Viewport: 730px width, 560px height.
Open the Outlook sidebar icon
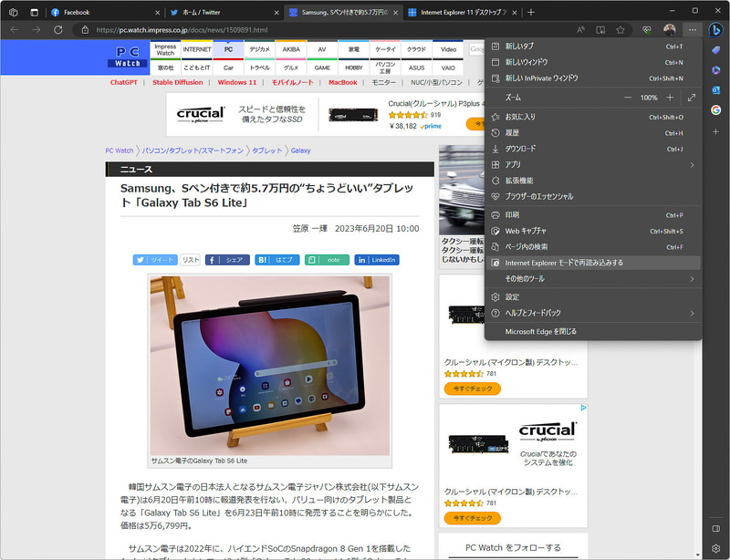716,90
